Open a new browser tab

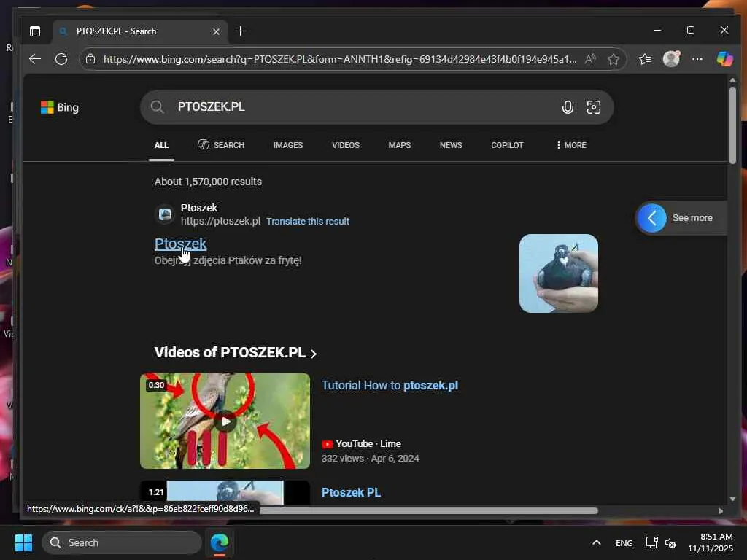coord(241,31)
